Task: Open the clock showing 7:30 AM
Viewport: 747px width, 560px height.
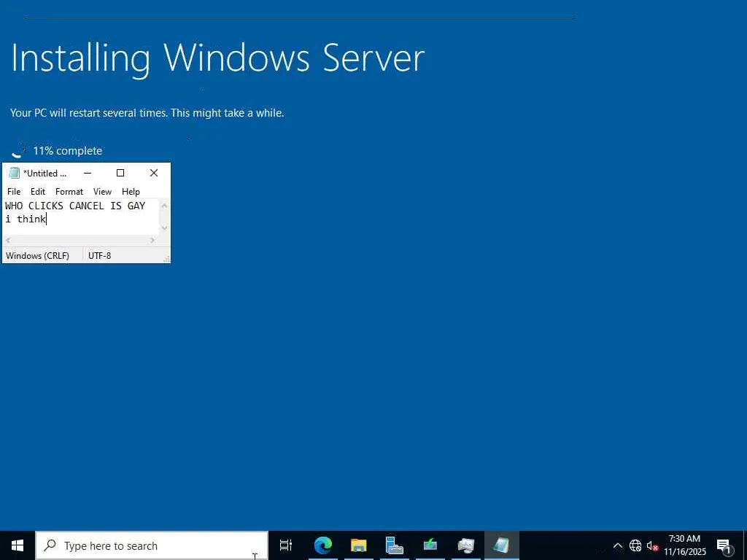Action: [x=685, y=545]
